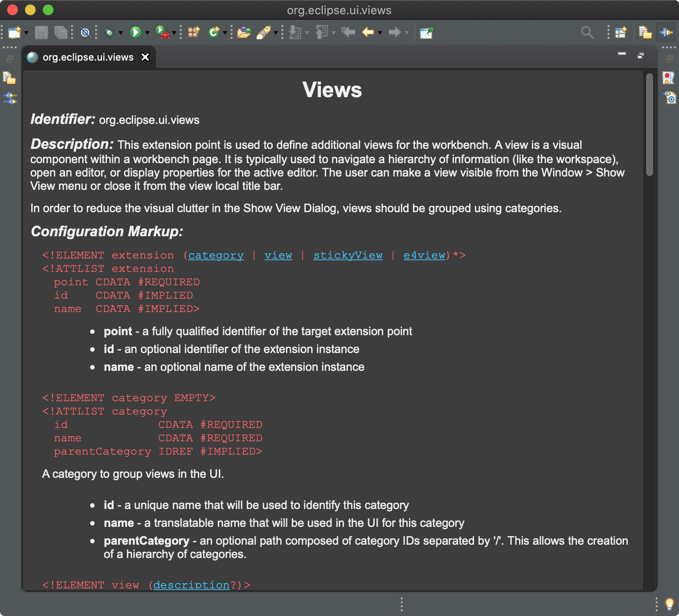
Task: Open the right trim Task List icon
Action: point(670,97)
